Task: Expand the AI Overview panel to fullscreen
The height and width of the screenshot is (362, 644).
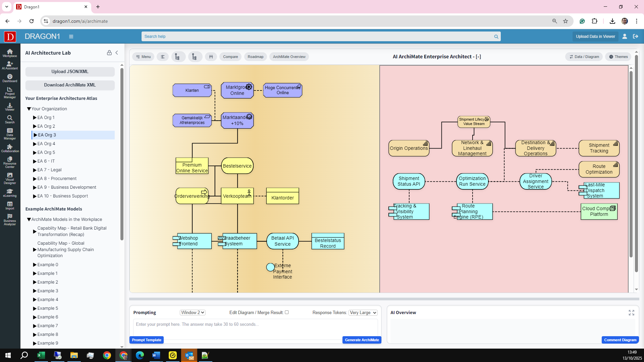Action: pos(631,313)
